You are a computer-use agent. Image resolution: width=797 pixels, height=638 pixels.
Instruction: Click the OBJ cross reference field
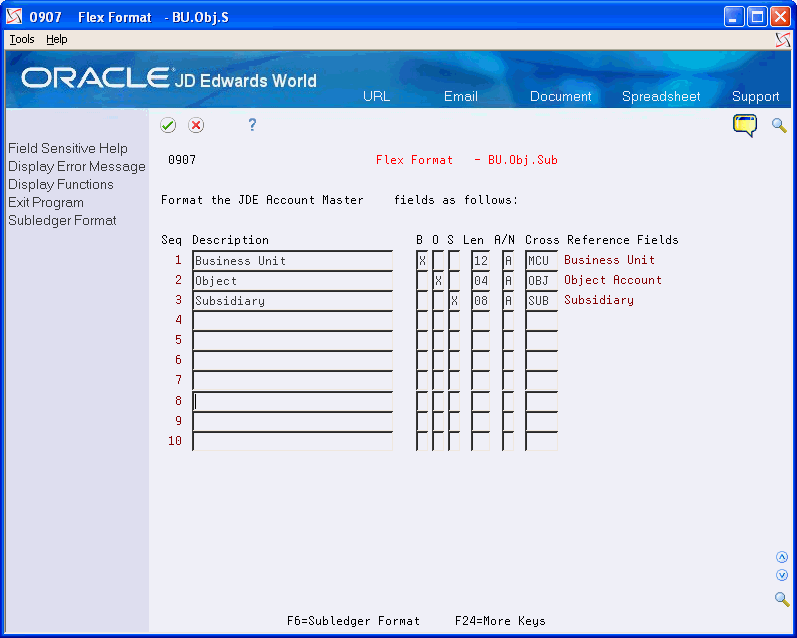[x=541, y=281]
